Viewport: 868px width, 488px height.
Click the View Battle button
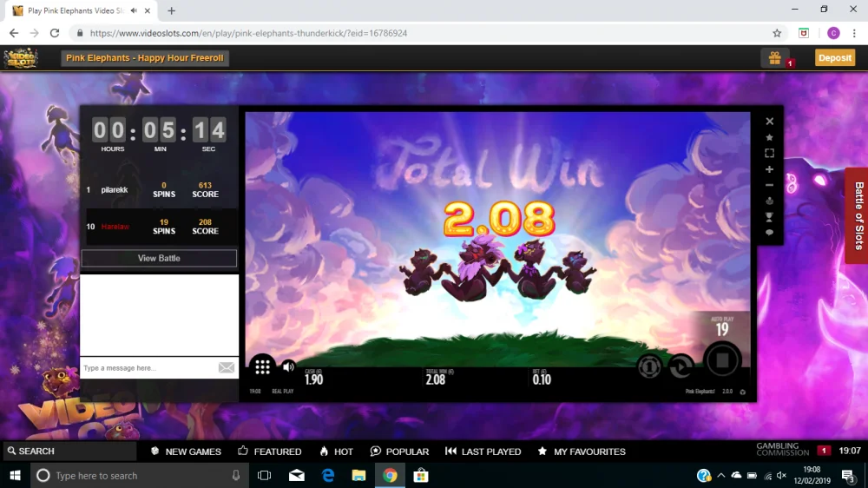coord(159,258)
